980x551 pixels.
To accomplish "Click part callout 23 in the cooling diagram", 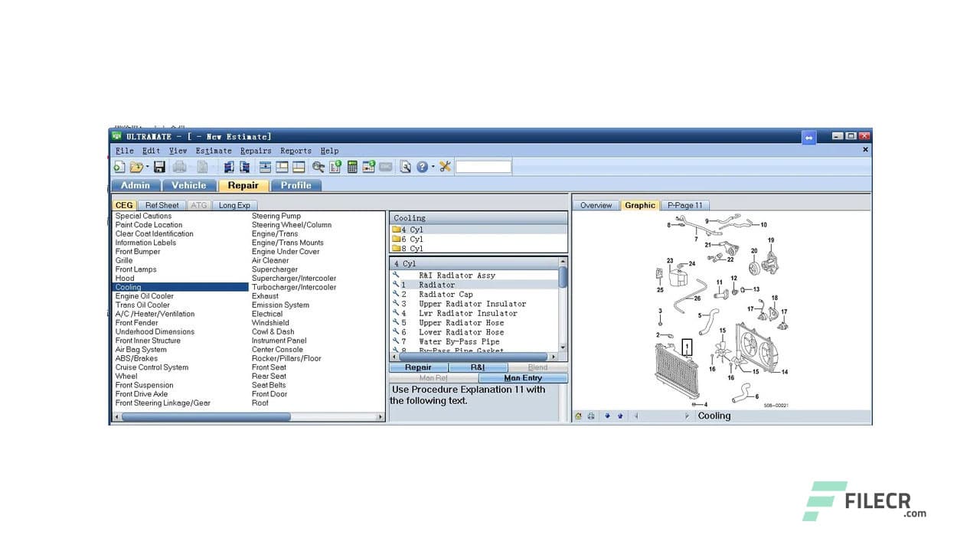I will (x=670, y=261).
